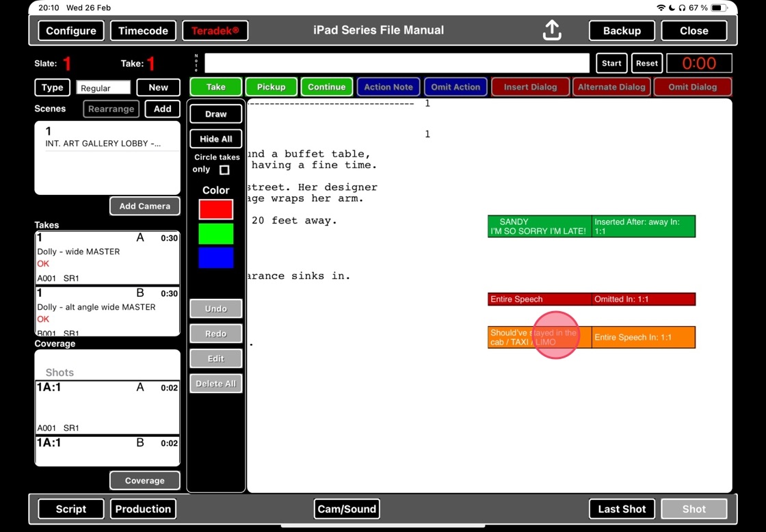Select the Insert Dialog tool

pos(531,87)
